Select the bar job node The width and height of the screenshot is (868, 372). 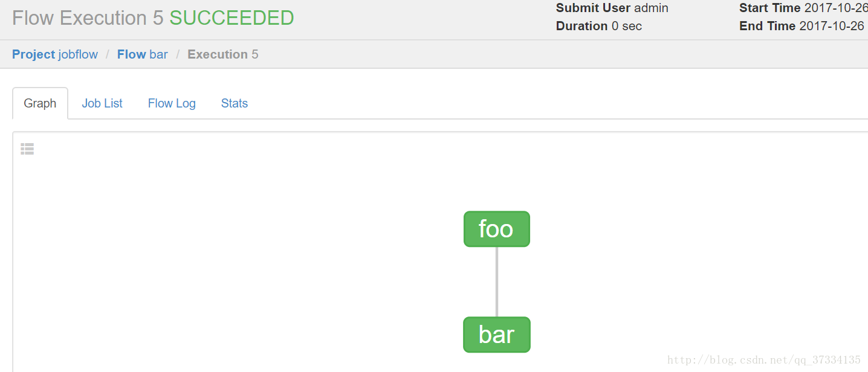[496, 335]
